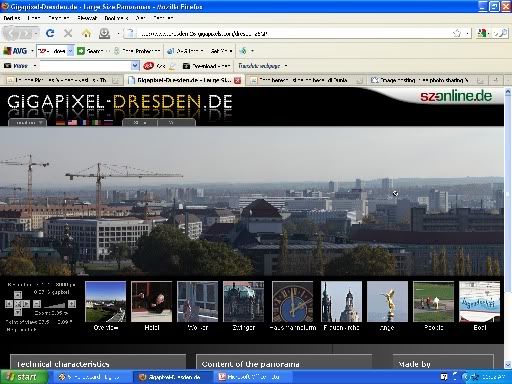The image size is (512, 384).
Task: View the Hotel thumbnail
Action: tap(152, 302)
